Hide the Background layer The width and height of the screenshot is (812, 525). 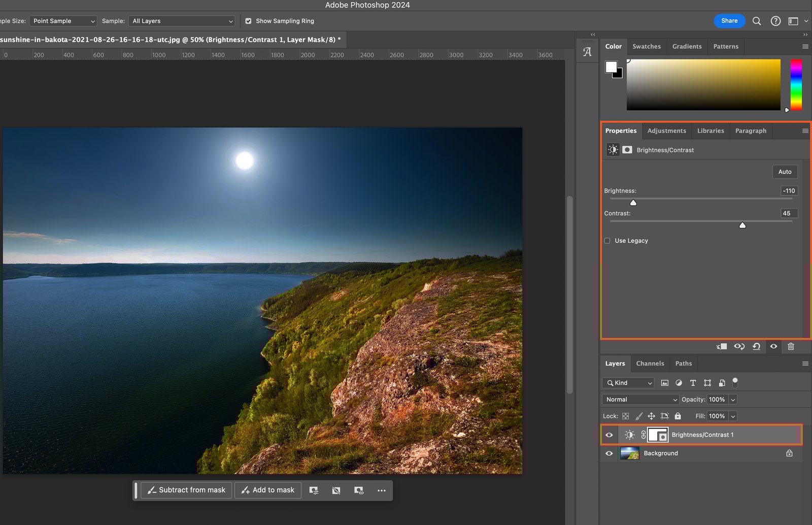tap(609, 453)
